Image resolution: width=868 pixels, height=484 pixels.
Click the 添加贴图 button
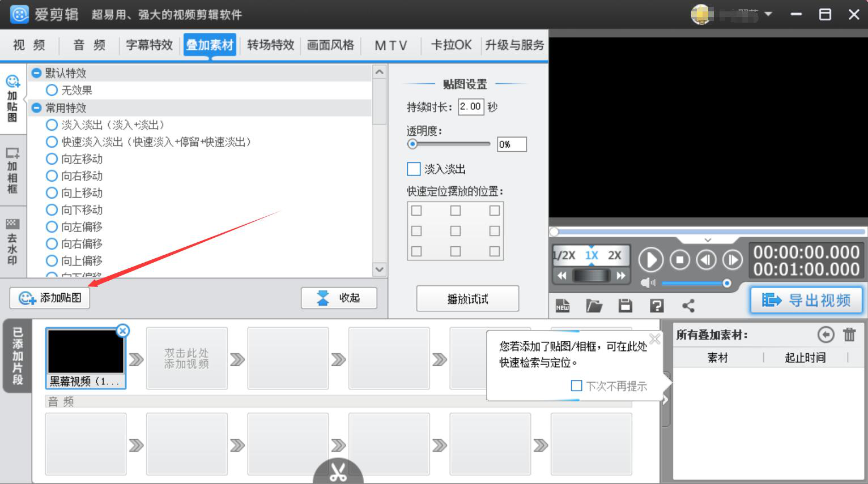50,298
